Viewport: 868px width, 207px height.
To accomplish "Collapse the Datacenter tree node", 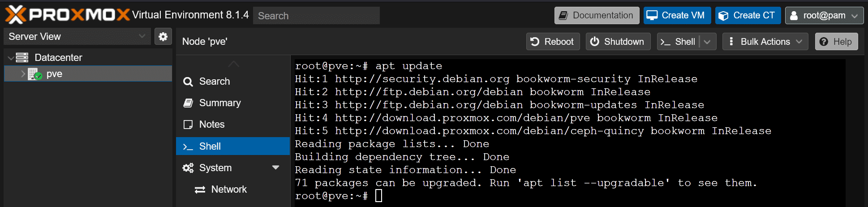I will click(11, 58).
